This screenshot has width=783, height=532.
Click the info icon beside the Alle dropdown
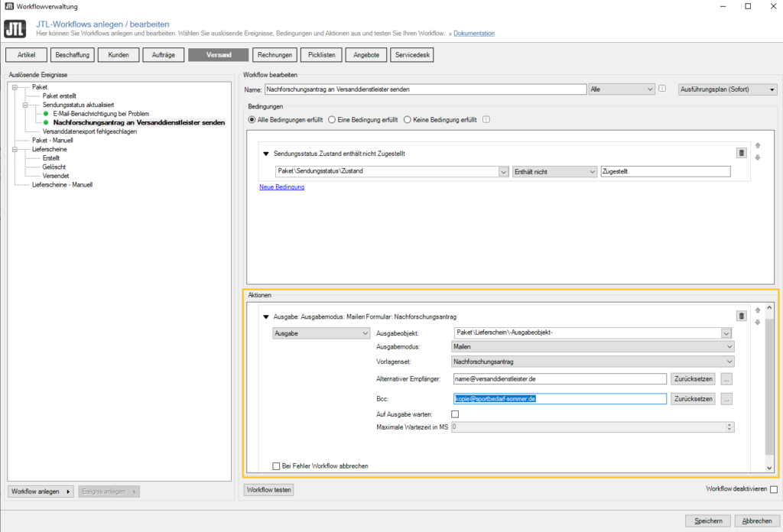[x=662, y=89]
